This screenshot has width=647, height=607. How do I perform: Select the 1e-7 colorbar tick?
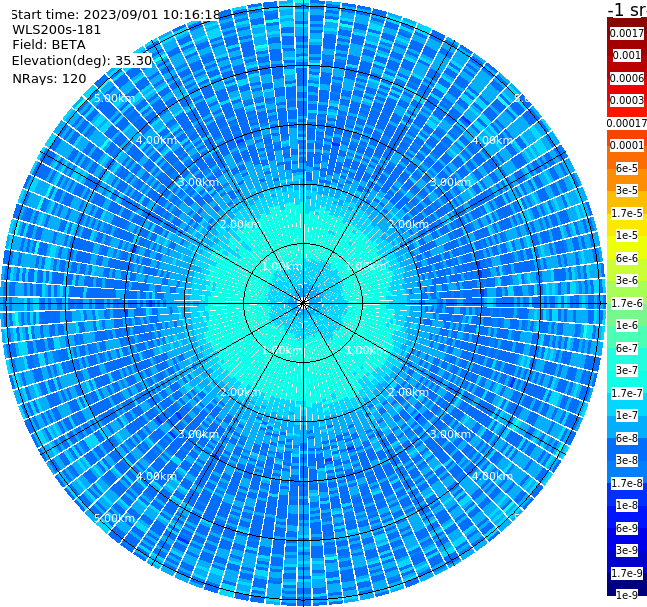(x=627, y=415)
